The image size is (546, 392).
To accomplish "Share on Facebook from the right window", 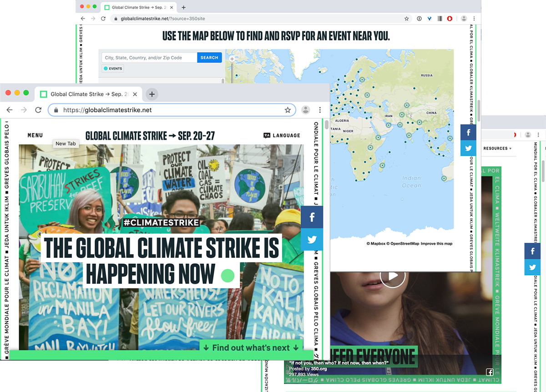I will pyautogui.click(x=532, y=251).
